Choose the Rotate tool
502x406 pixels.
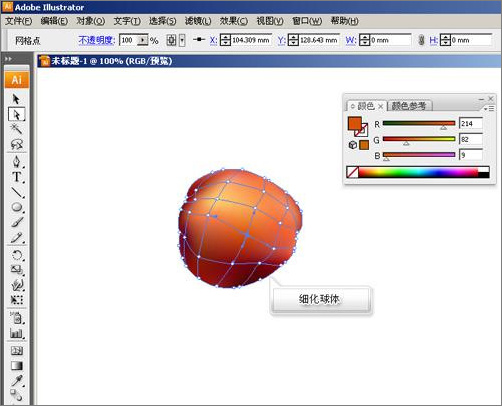pyautogui.click(x=16, y=255)
